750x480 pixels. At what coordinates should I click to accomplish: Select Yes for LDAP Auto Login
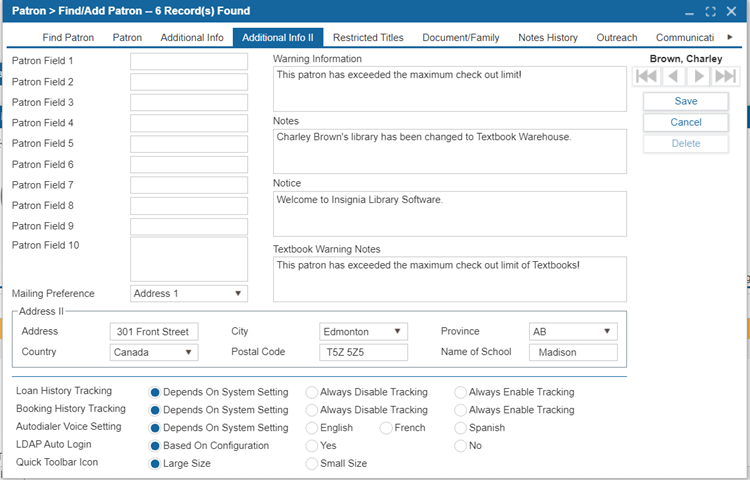(x=312, y=446)
